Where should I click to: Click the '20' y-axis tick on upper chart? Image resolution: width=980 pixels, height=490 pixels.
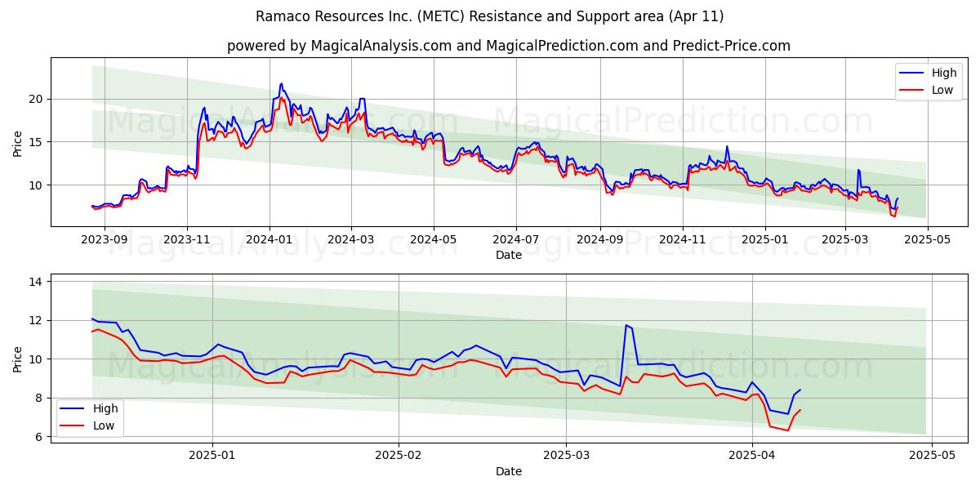(37, 99)
